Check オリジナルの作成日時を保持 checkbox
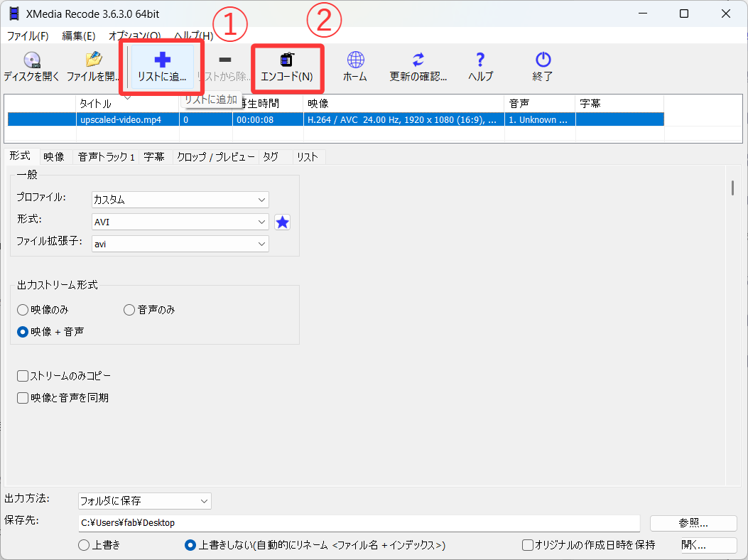748x560 pixels. pos(528,545)
